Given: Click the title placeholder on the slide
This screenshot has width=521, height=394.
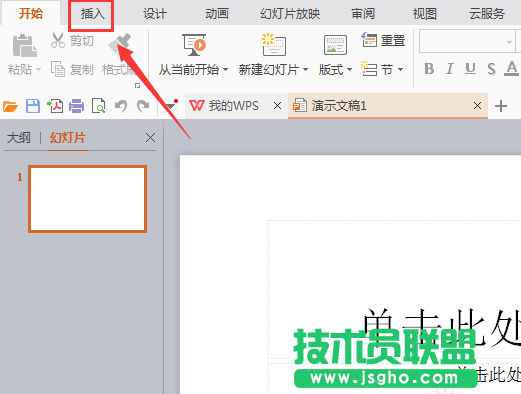Looking at the screenshot, I should pyautogui.click(x=395, y=289).
